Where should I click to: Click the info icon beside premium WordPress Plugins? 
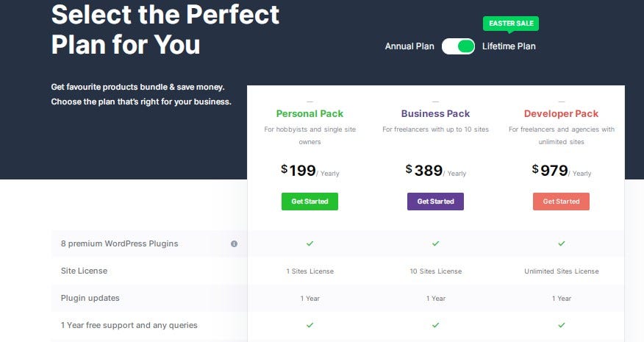[234, 243]
